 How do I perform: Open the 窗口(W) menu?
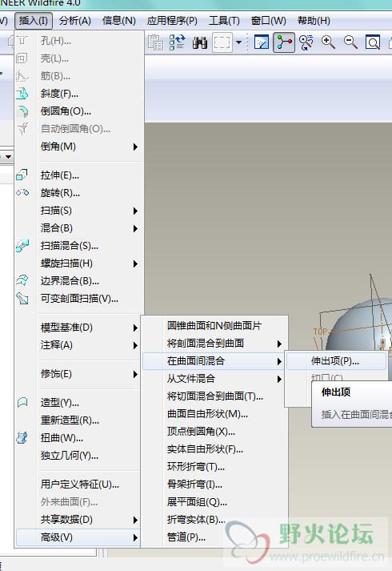click(x=268, y=20)
